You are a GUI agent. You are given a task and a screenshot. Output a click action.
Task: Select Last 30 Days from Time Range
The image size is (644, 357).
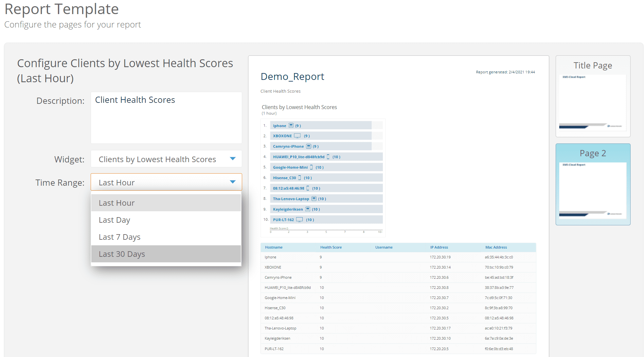pyautogui.click(x=166, y=254)
